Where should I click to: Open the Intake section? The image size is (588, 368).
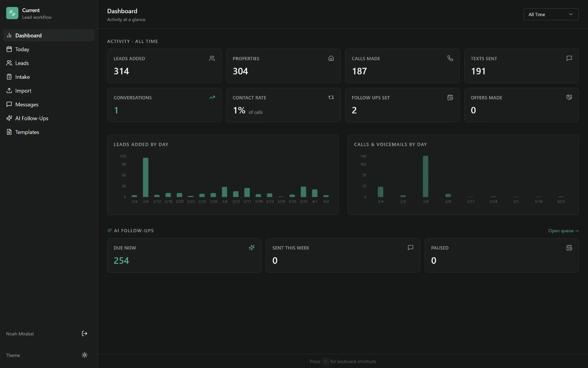[49, 77]
